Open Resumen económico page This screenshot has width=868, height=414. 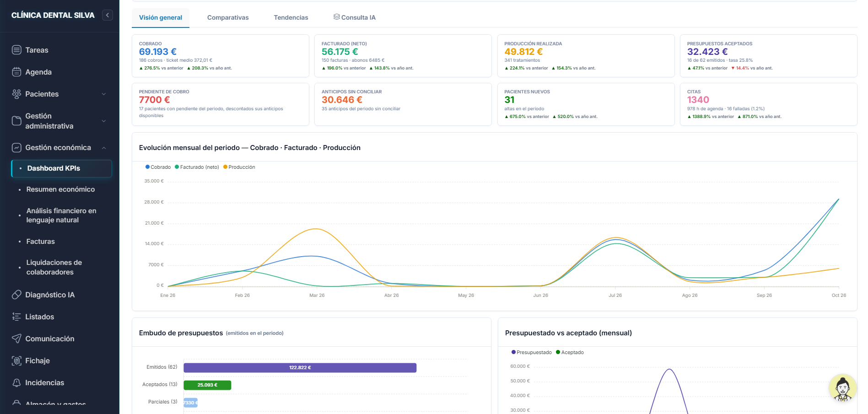point(61,189)
